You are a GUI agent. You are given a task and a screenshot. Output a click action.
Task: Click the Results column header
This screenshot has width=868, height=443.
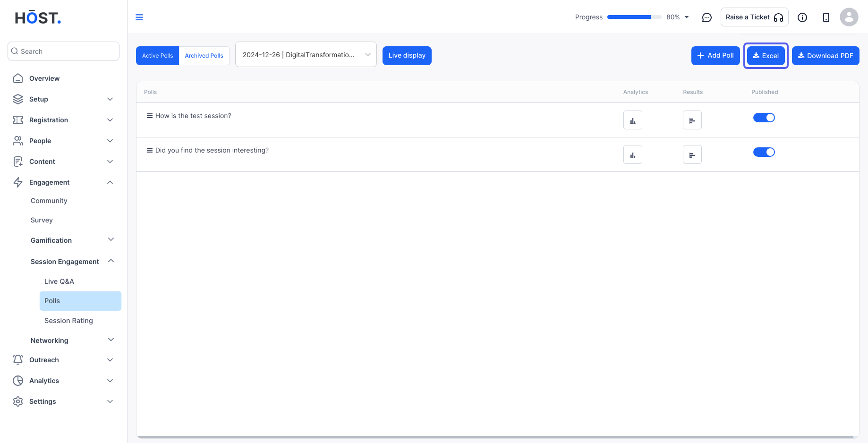coord(693,92)
